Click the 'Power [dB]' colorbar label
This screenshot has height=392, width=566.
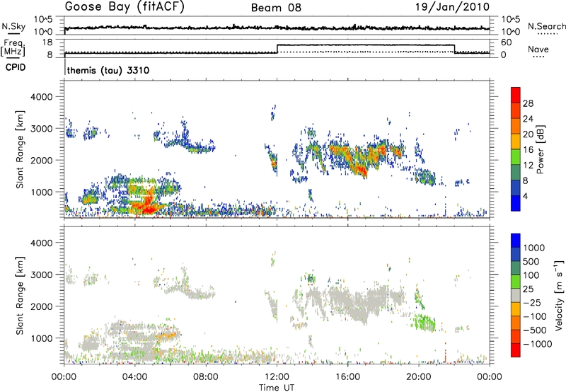[x=540, y=149]
